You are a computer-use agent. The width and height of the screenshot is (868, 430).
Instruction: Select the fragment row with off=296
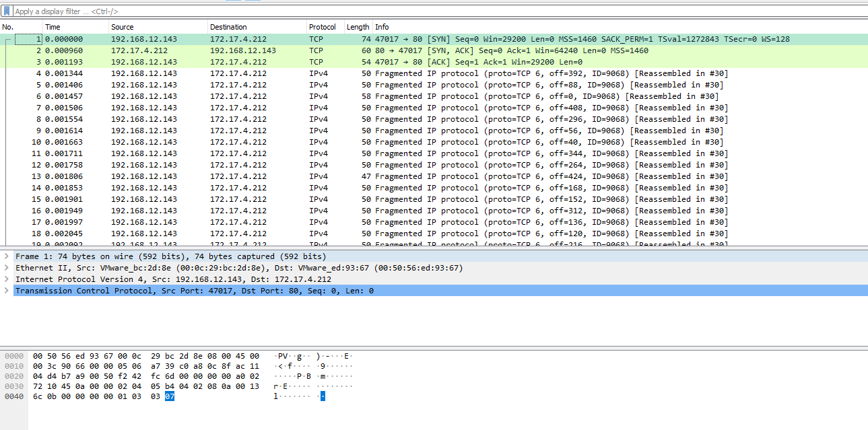[x=434, y=119]
